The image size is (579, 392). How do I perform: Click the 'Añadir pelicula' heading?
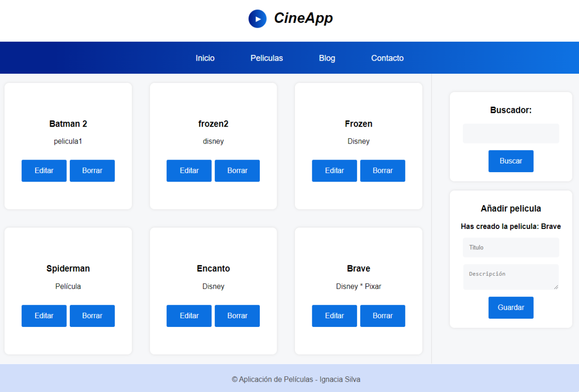point(511,209)
